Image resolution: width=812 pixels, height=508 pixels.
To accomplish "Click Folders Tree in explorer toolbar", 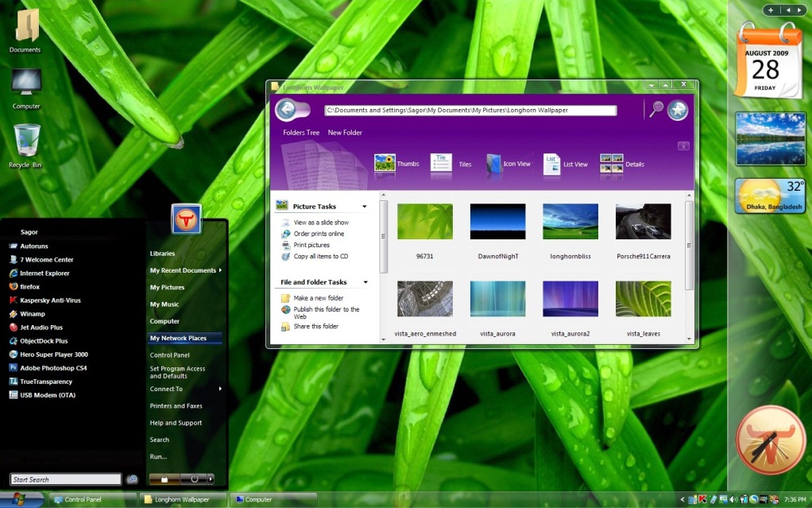I will tap(301, 133).
